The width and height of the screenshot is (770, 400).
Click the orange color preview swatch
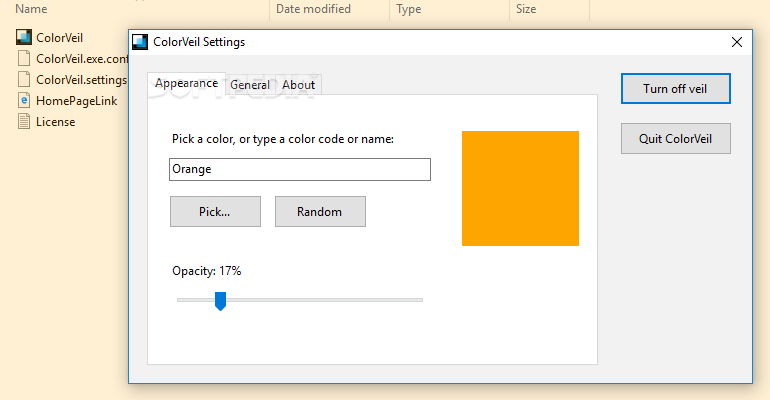point(520,188)
